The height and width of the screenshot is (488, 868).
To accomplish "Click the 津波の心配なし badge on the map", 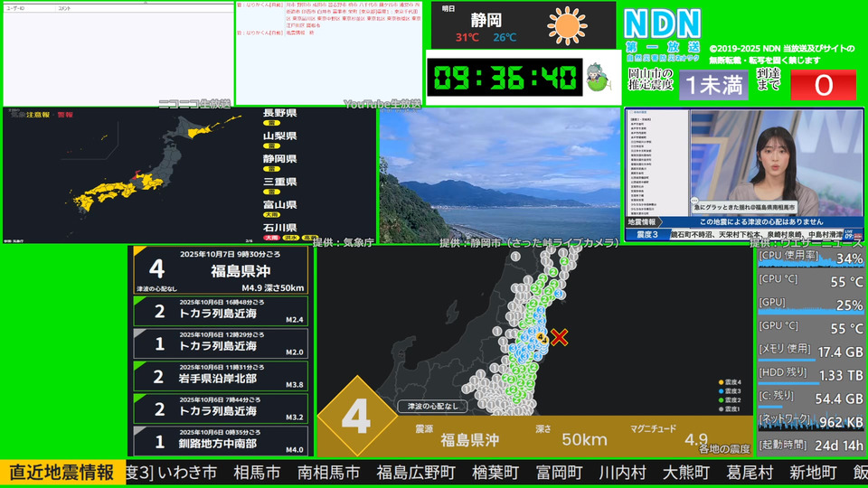I will coord(432,406).
